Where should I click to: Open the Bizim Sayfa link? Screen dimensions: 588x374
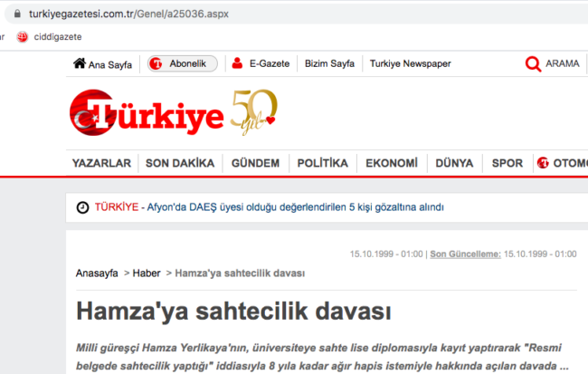point(329,64)
